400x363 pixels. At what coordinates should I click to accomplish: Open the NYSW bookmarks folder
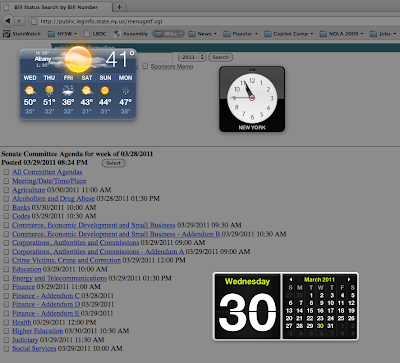(62, 34)
